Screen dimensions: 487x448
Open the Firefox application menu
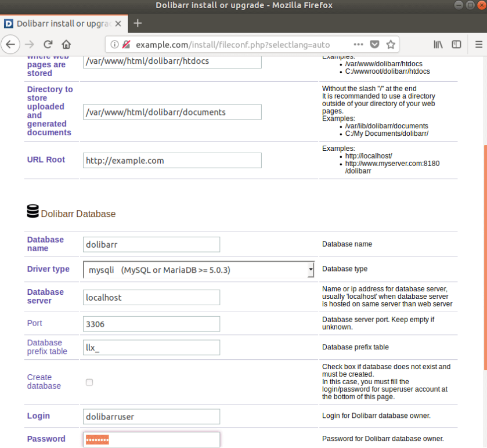click(x=478, y=44)
